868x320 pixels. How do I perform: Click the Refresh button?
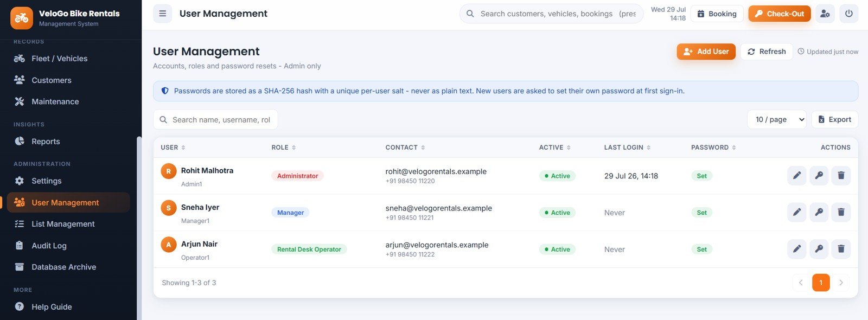(767, 52)
